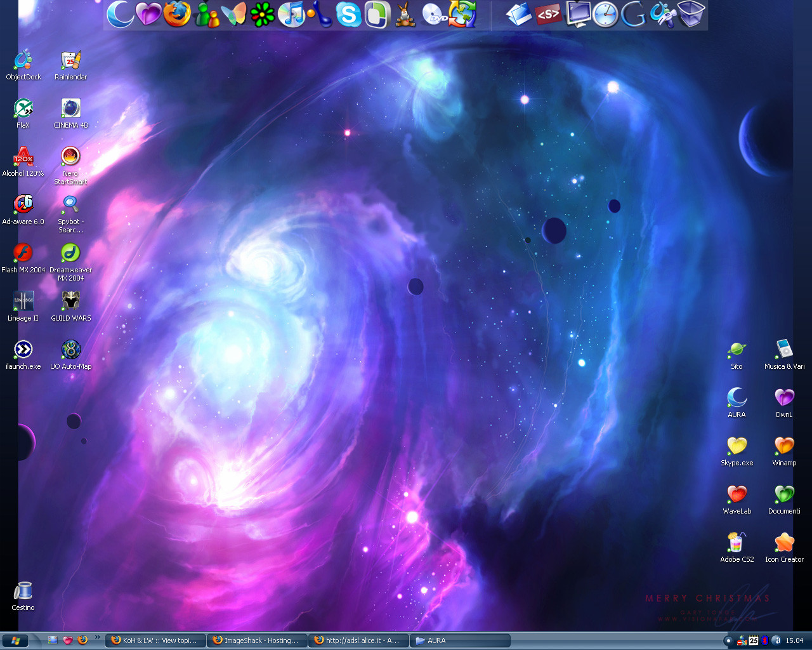Screen dimensions: 812x650
Task: Launch Skype from the top dock
Action: [x=348, y=14]
